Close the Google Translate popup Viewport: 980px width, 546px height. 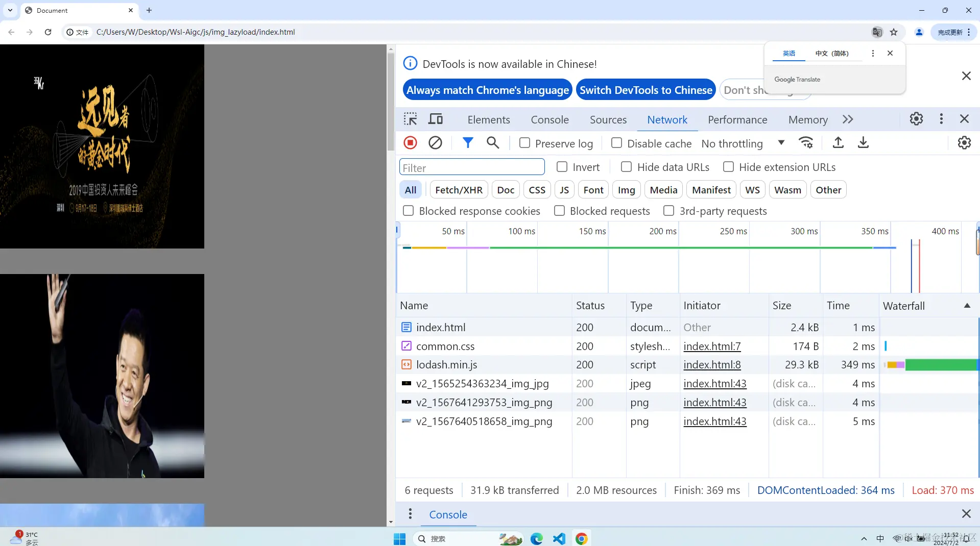click(x=890, y=53)
